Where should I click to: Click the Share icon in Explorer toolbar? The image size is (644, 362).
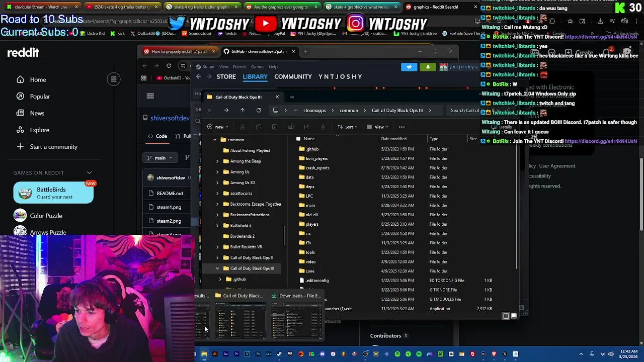[307, 127]
